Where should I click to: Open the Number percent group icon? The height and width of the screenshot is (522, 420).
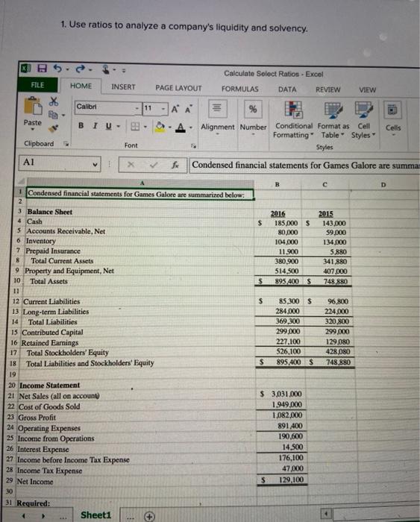tap(253, 109)
